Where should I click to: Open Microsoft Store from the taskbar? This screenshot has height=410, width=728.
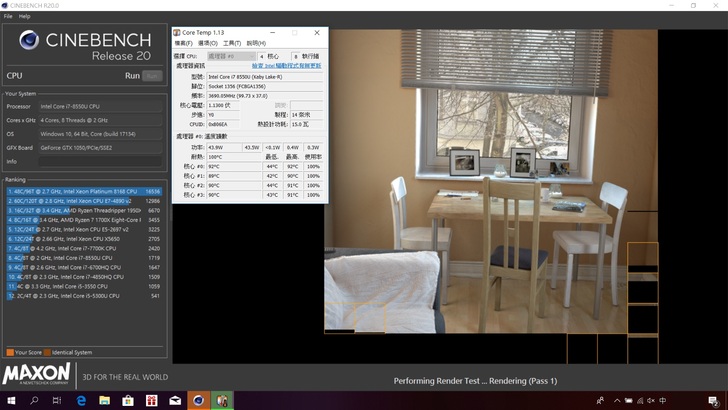pyautogui.click(x=129, y=400)
